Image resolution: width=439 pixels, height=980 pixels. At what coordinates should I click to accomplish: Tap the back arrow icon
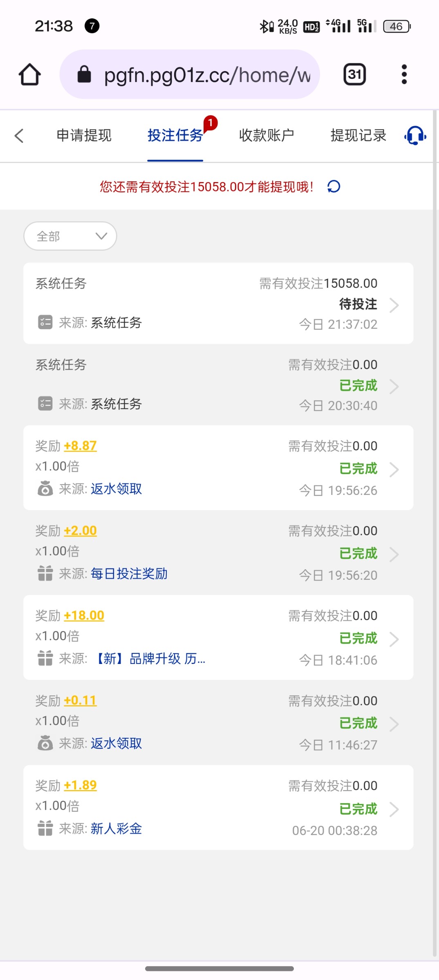click(19, 136)
